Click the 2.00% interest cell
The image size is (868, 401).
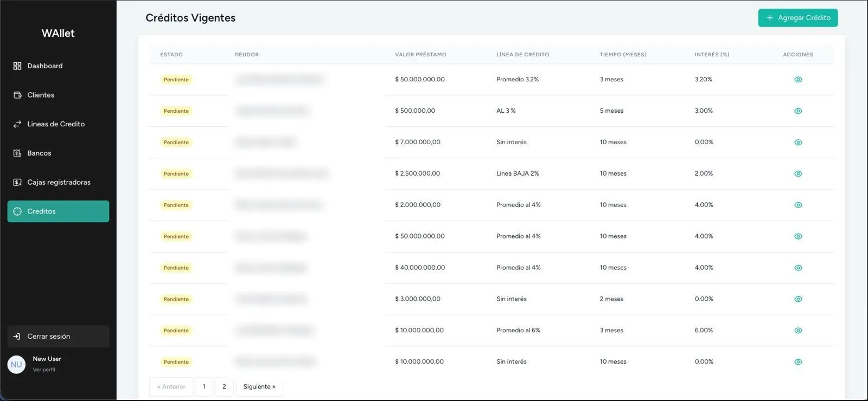tap(704, 173)
